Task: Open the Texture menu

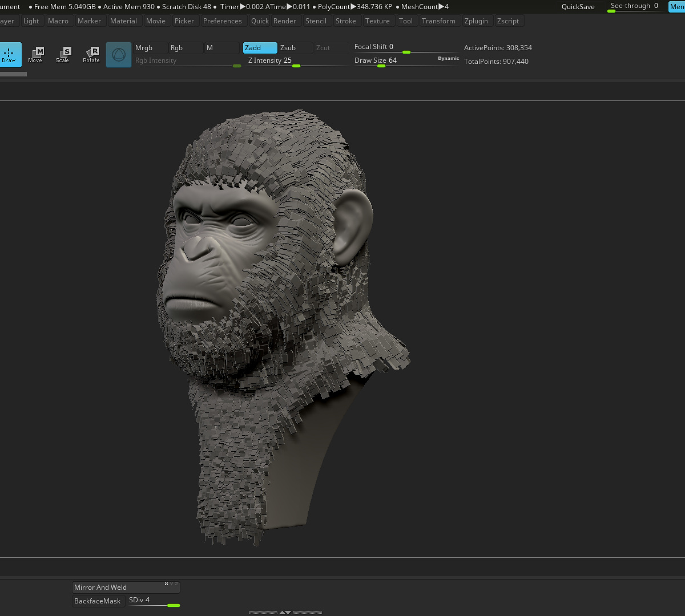Action: click(377, 21)
